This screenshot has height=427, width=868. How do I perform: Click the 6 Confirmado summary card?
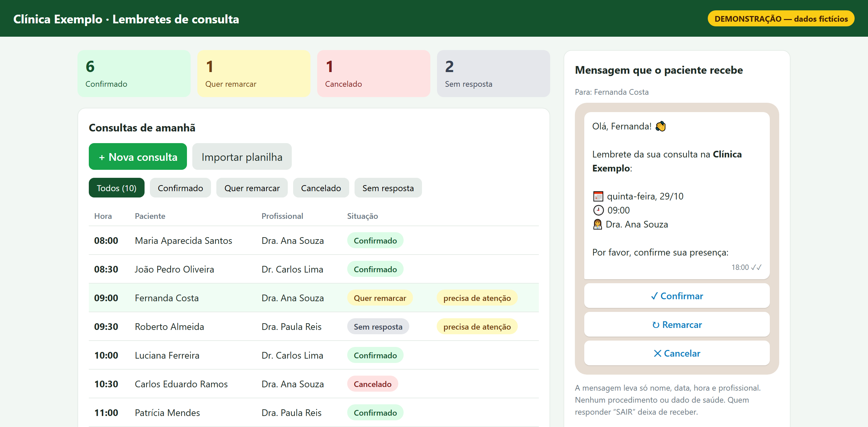point(134,73)
